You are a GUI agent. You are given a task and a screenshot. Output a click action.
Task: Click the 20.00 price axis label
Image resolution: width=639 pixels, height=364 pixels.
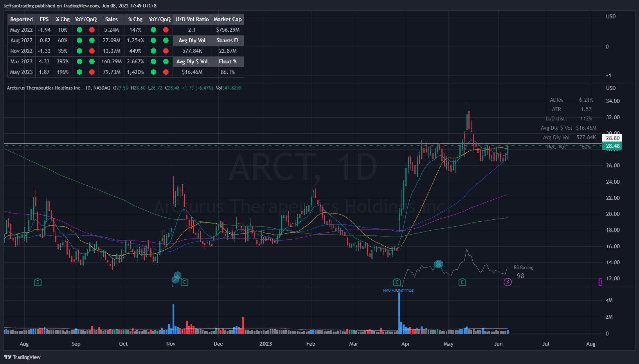(x=613, y=214)
